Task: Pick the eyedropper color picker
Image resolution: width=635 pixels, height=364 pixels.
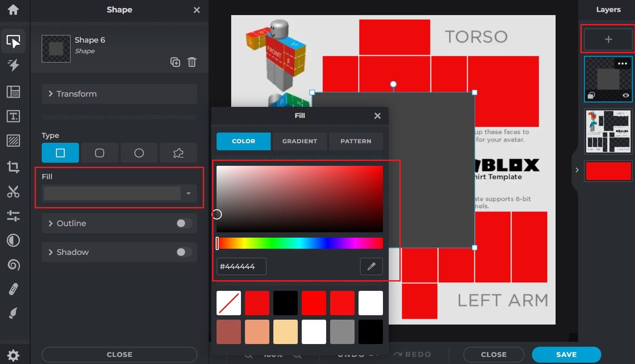Action: [371, 266]
